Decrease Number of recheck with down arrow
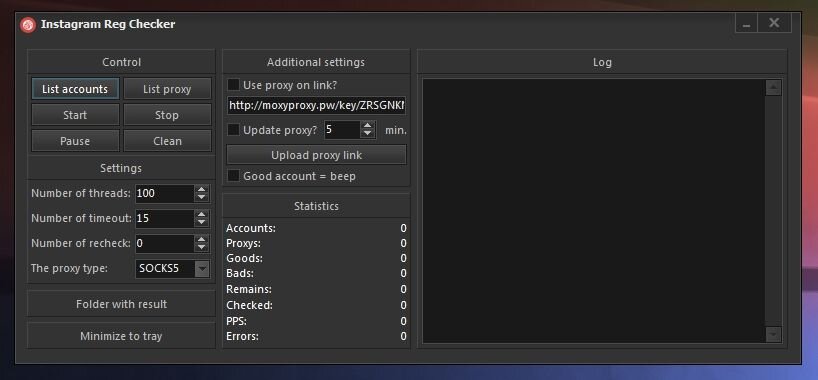 201,248
